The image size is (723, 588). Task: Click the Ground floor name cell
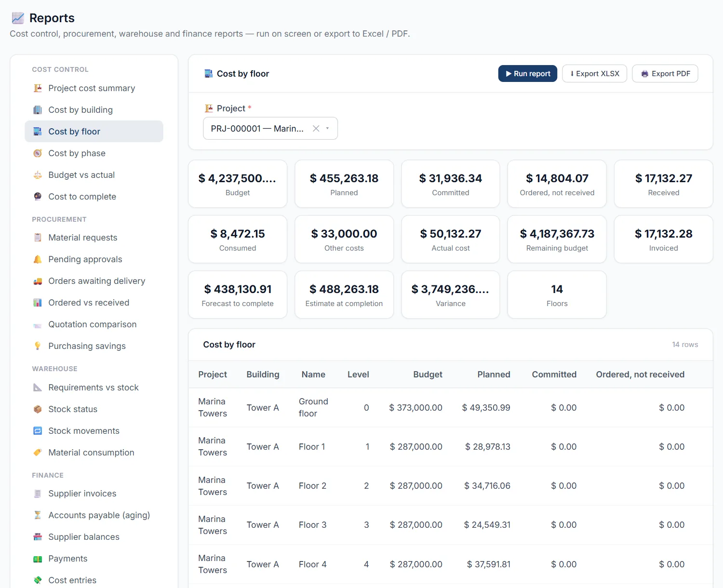[x=313, y=408]
